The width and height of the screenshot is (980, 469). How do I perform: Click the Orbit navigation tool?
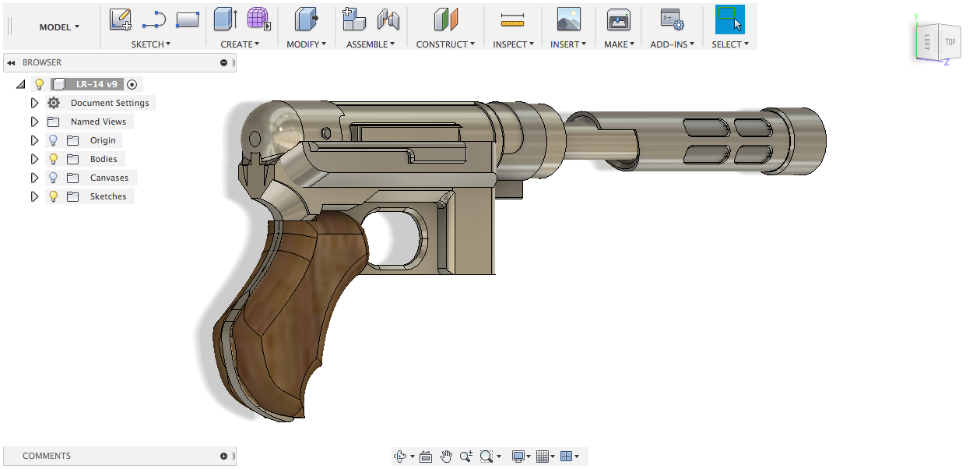coord(400,457)
